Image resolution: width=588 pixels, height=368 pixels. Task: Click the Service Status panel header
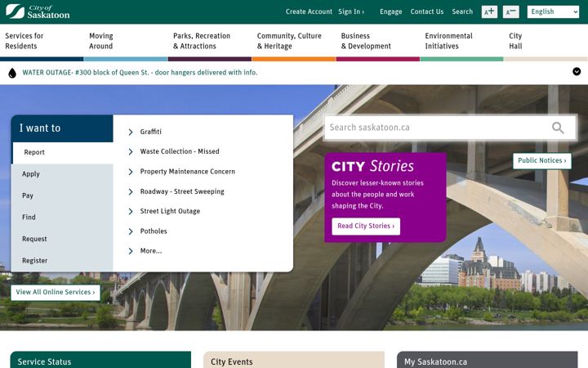[100, 361]
